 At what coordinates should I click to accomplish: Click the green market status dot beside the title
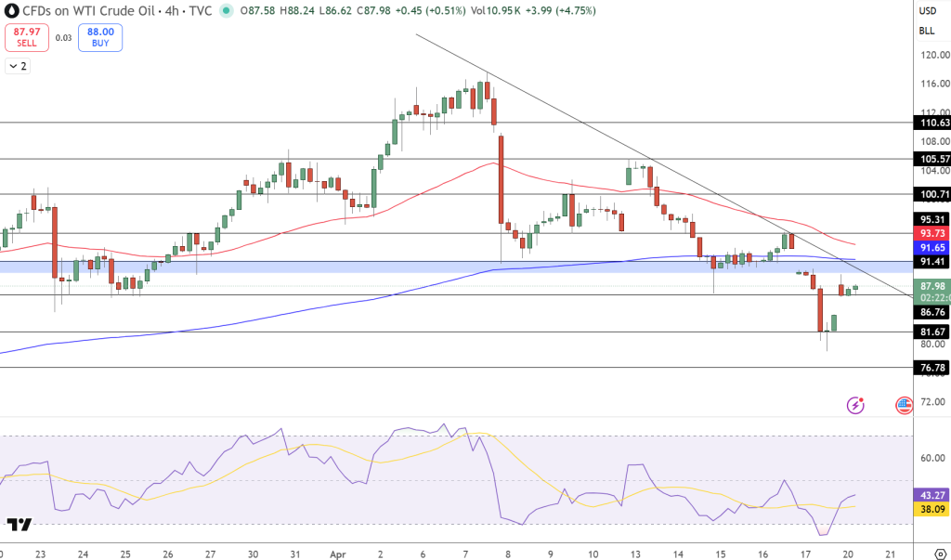pos(227,10)
